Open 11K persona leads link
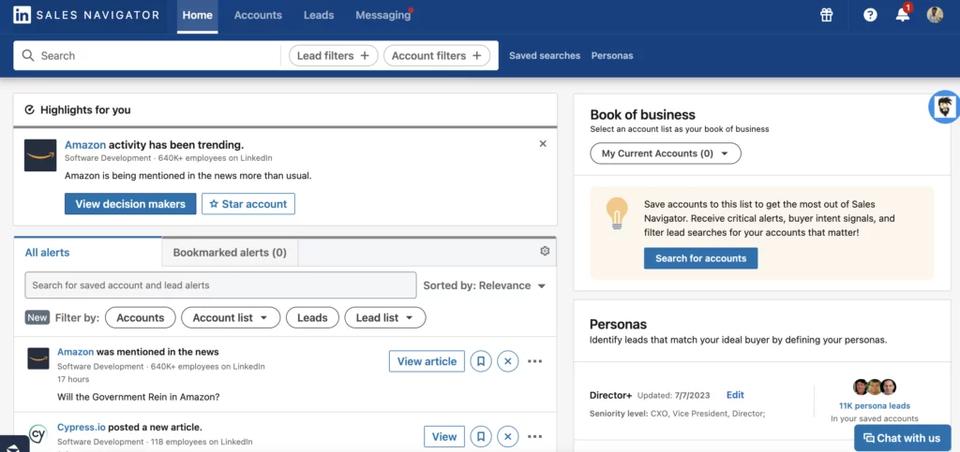This screenshot has height=452, width=960. 874,405
